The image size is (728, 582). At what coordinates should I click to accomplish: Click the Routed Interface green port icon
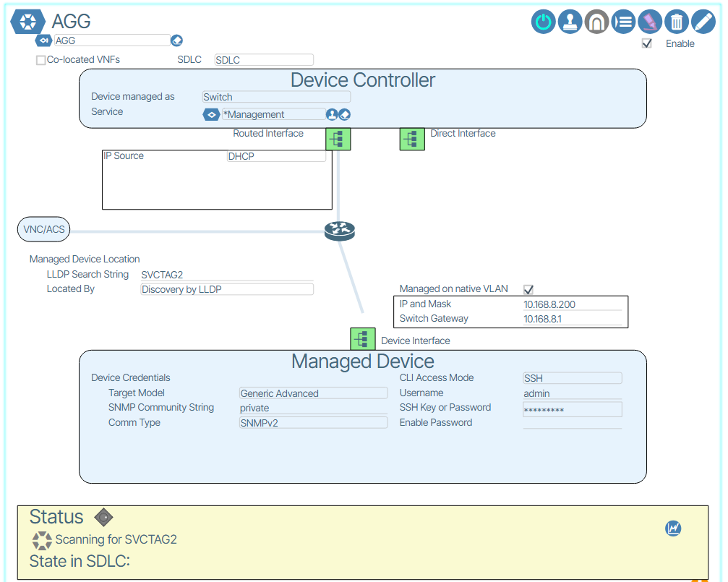point(338,138)
